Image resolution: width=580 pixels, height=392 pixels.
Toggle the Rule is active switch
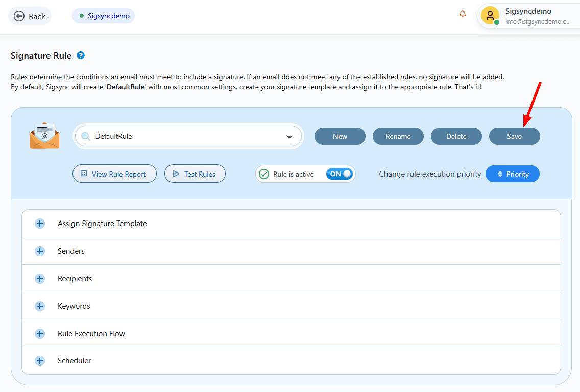[x=340, y=174]
